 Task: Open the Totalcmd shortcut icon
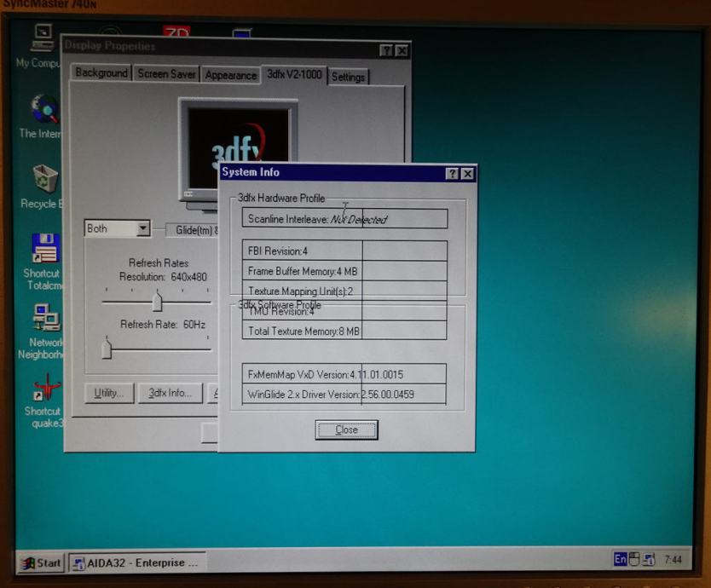pos(45,249)
